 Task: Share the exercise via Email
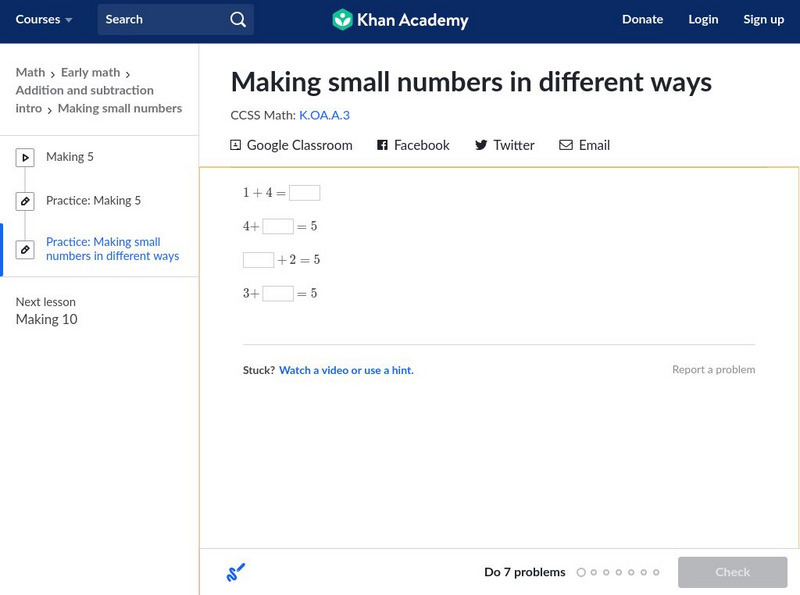[585, 145]
